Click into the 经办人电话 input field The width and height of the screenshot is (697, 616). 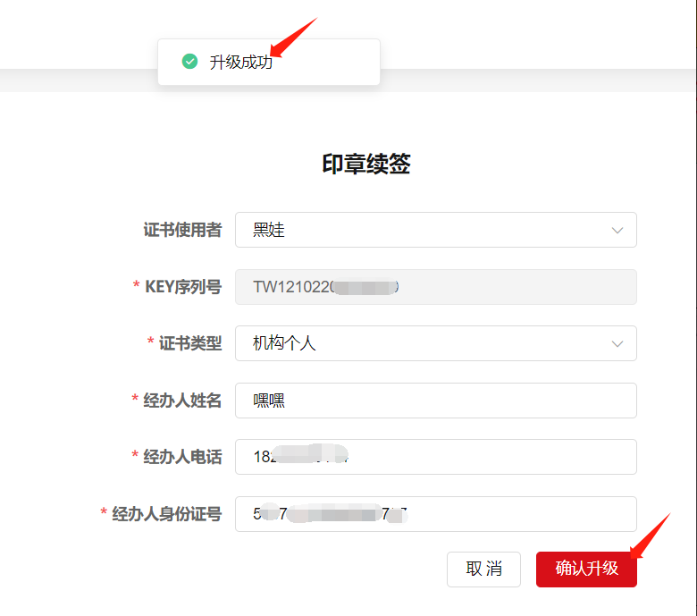[435, 457]
